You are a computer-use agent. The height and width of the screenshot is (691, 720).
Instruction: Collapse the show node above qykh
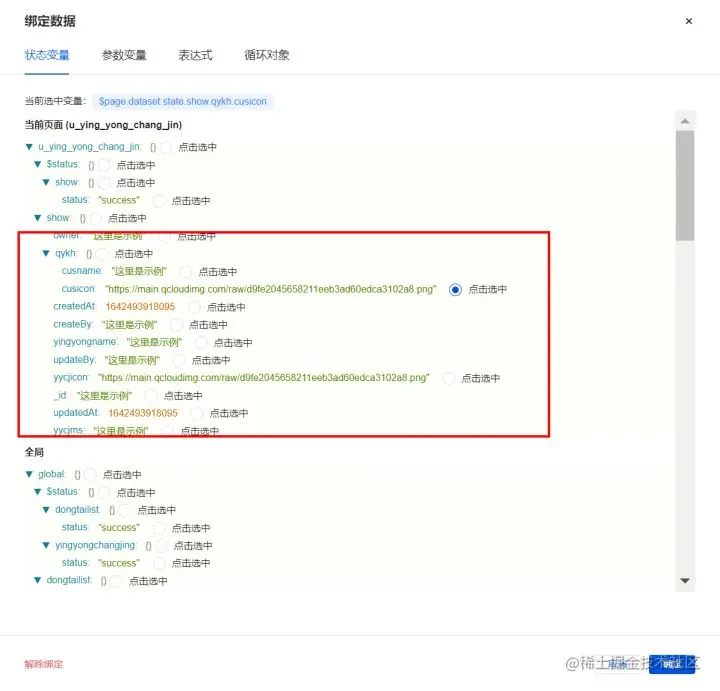[x=38, y=218]
